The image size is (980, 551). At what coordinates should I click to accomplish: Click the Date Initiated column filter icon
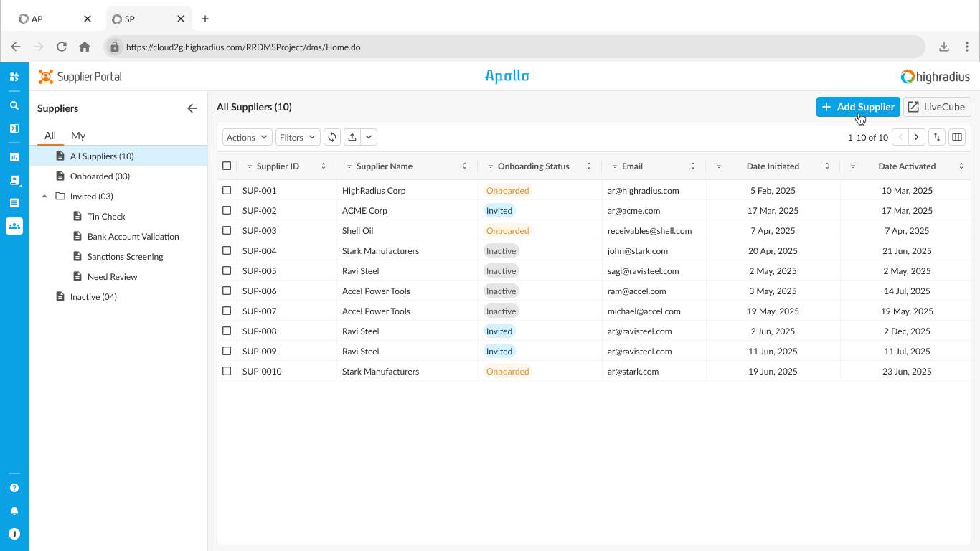(x=719, y=166)
